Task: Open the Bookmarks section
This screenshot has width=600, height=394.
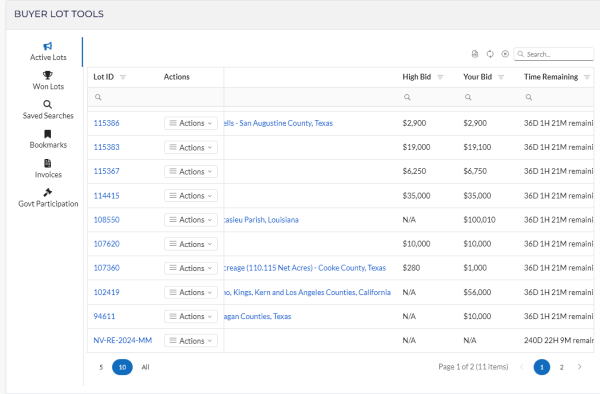Action: click(x=48, y=140)
